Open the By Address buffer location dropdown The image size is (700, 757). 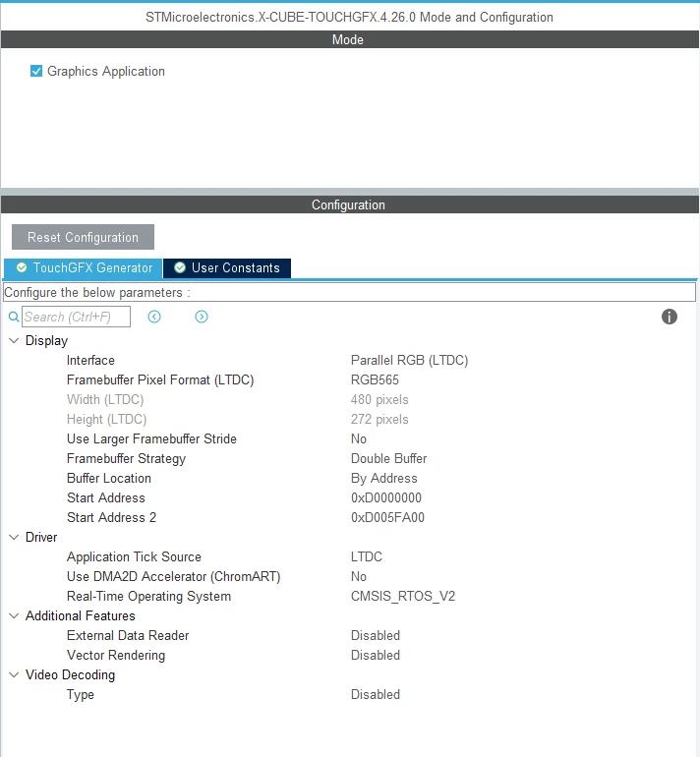(x=383, y=478)
